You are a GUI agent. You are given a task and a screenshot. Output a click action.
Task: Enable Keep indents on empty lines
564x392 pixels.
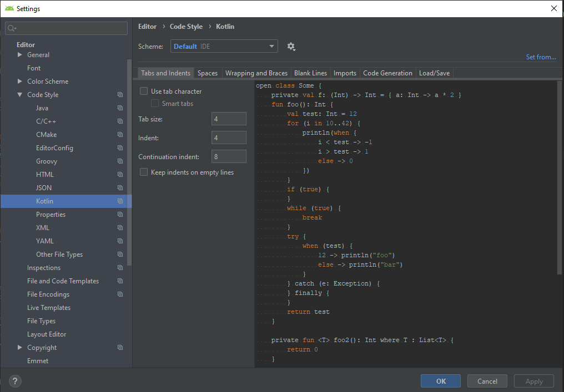[x=144, y=172]
